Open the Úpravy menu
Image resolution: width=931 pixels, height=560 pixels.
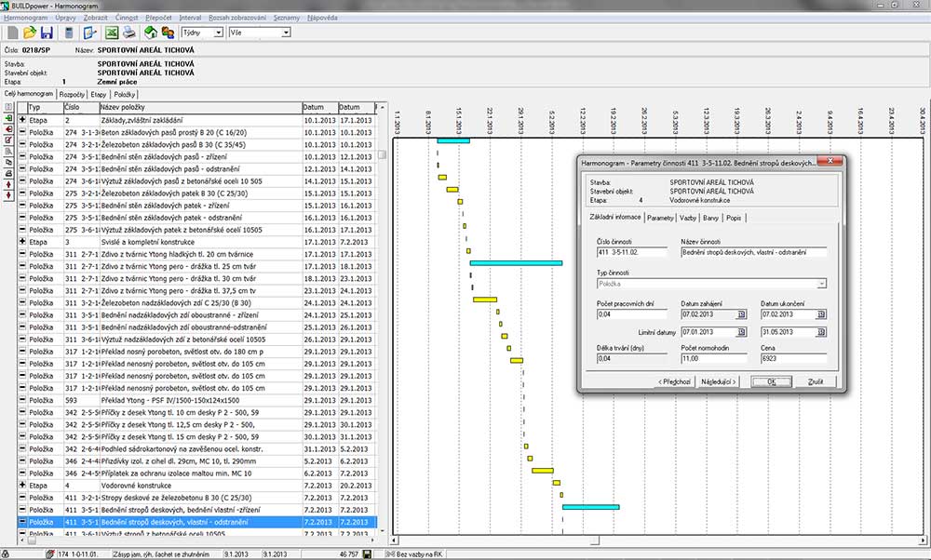65,18
